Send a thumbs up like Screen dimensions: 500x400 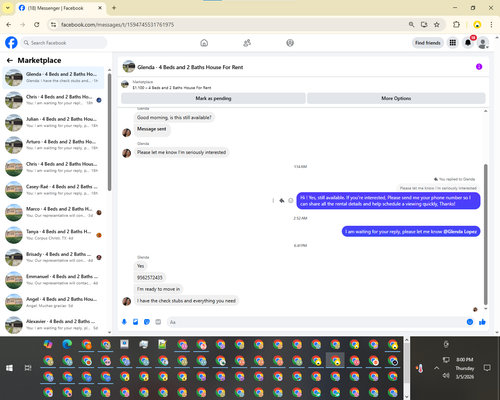(482, 322)
